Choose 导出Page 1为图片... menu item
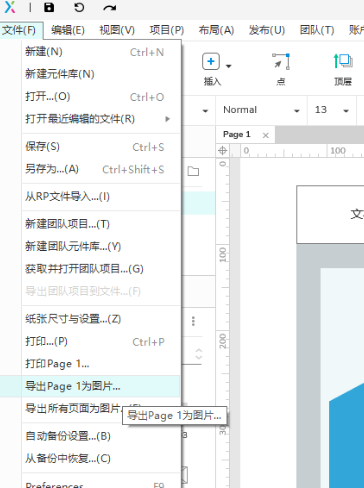364x488 pixels. (101, 386)
